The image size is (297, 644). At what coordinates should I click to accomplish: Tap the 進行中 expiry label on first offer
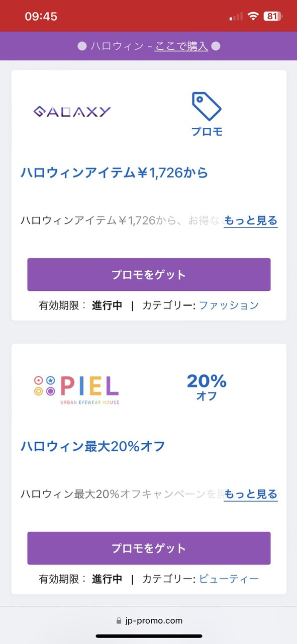(x=107, y=305)
